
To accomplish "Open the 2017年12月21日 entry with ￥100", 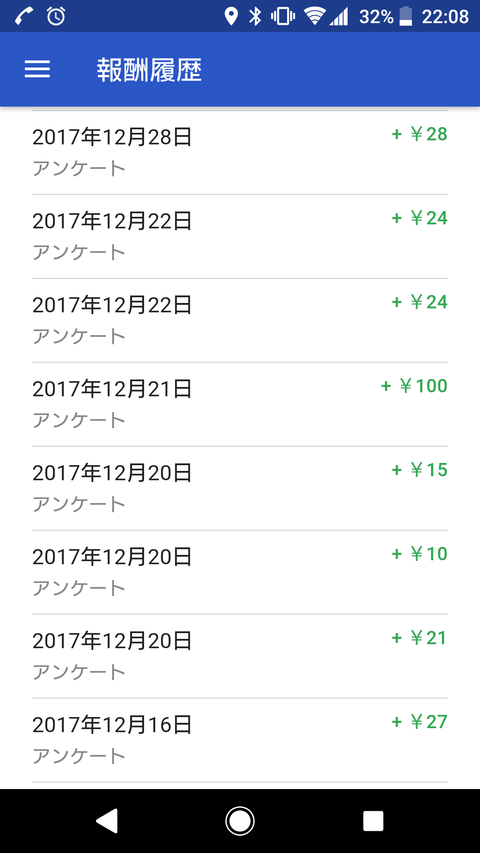I will pyautogui.click(x=239, y=404).
